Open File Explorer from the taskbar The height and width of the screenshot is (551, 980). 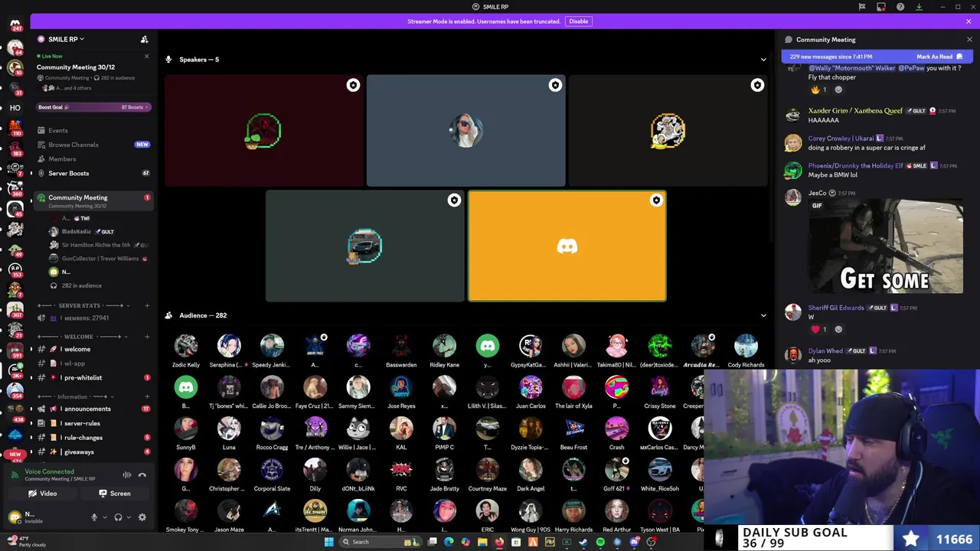pos(482,542)
